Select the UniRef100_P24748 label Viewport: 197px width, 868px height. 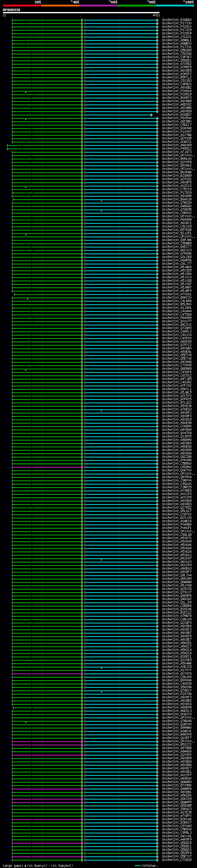coord(177,694)
